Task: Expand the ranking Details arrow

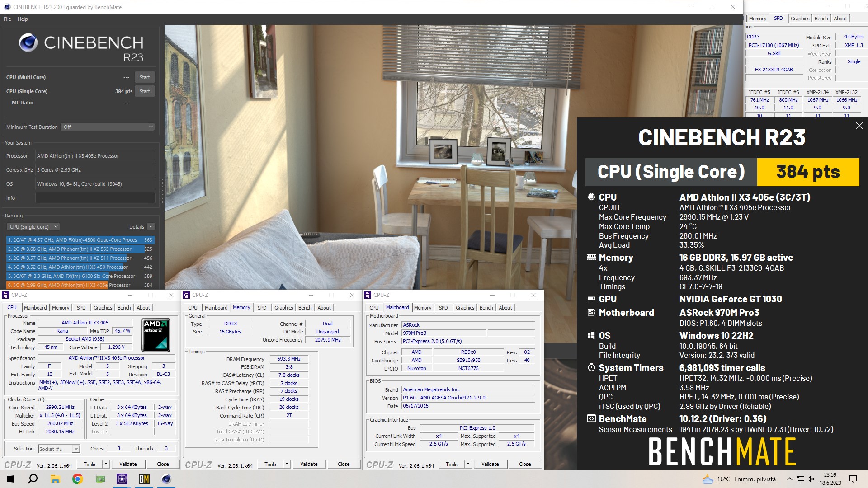Action: pyautogui.click(x=151, y=227)
